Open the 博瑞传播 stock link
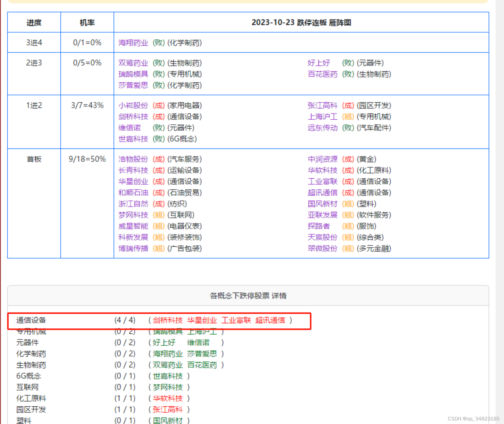504x424 pixels. click(133, 248)
